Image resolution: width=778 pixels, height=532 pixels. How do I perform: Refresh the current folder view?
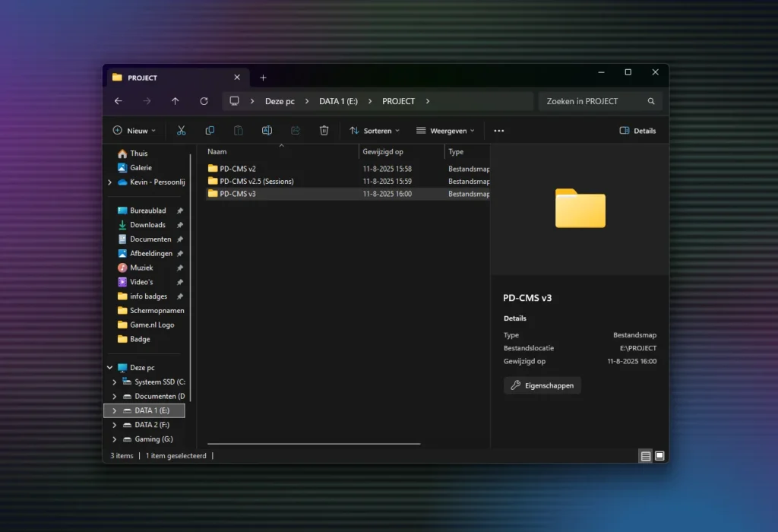(204, 101)
